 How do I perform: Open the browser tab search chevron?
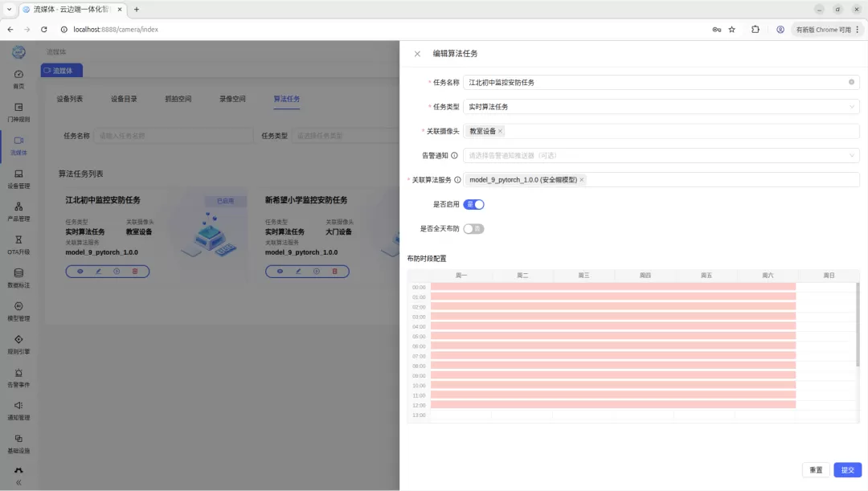[x=10, y=10]
